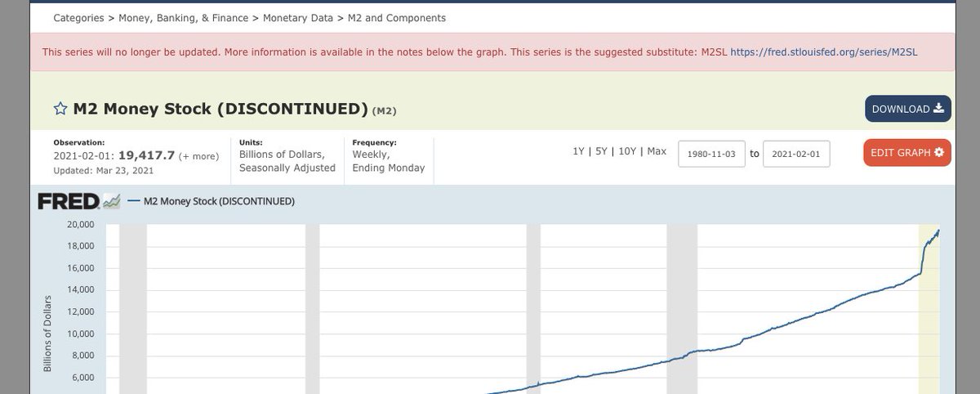Select the 1Y date range
The image size is (980, 394).
(579, 152)
